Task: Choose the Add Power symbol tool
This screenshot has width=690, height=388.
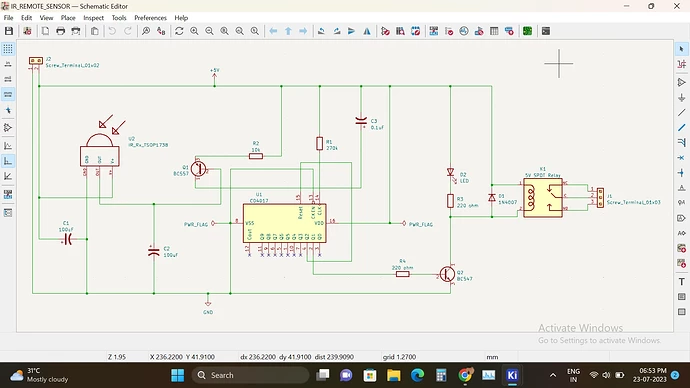Action: 682,97
